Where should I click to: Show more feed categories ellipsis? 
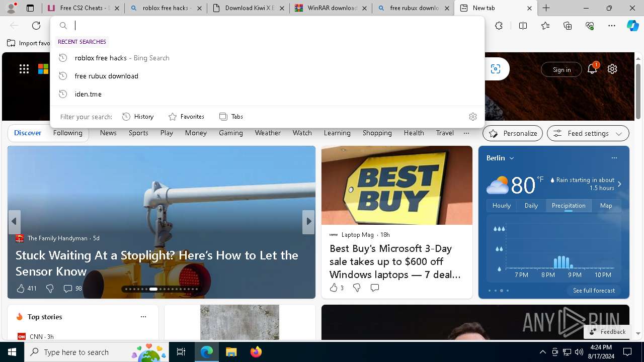pos(466,133)
